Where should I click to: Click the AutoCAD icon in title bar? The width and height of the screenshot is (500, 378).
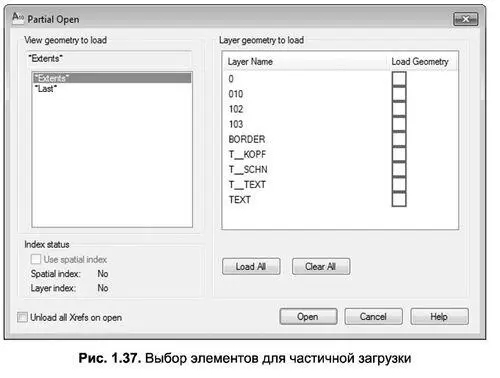click(18, 18)
